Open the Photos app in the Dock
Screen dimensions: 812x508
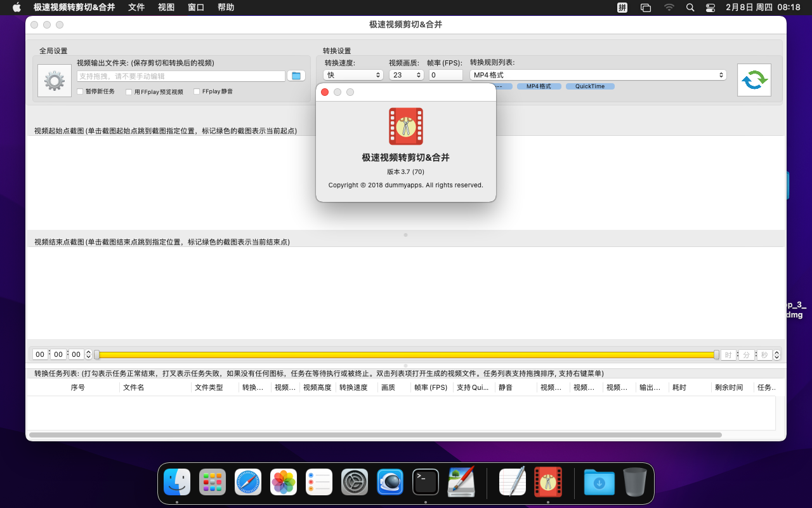tap(284, 482)
